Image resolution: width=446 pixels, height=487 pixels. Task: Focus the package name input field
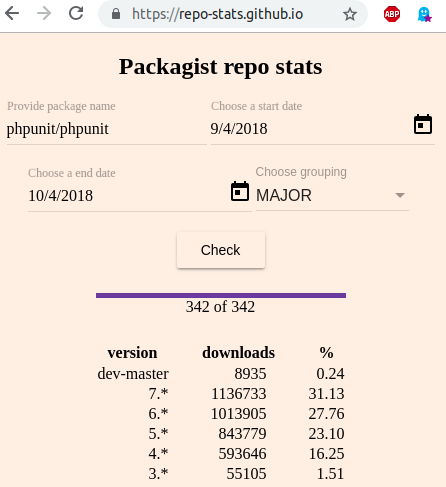click(x=107, y=129)
